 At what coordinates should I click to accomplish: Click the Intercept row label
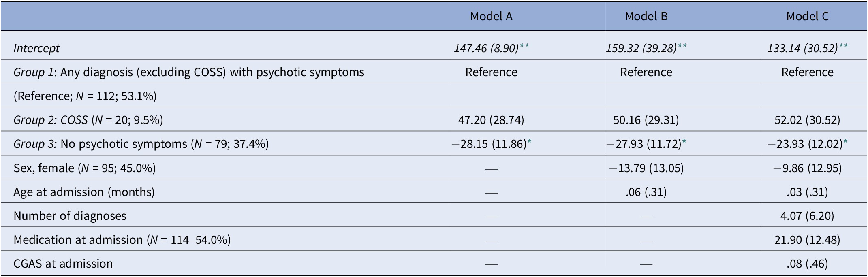(36, 48)
